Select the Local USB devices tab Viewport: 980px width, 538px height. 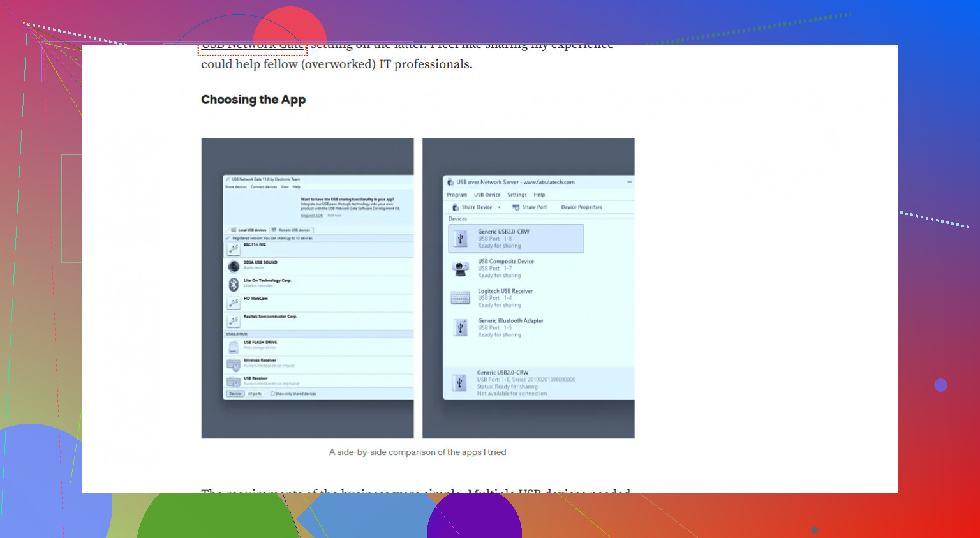(x=249, y=230)
